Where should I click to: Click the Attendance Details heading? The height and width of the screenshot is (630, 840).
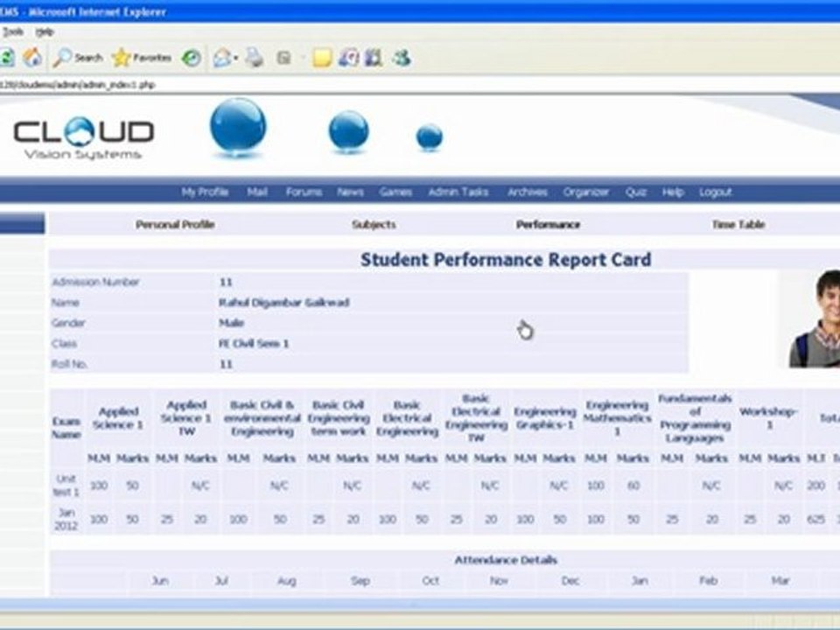click(x=506, y=560)
